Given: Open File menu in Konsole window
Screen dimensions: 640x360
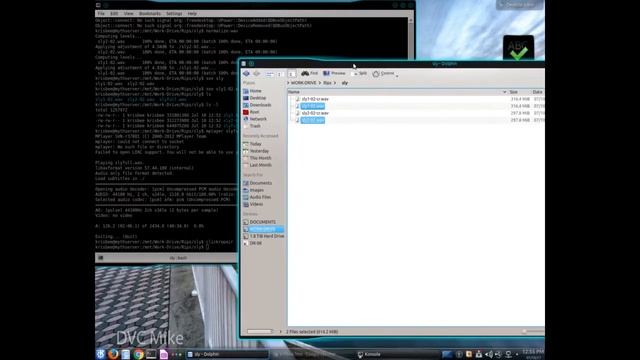Looking at the screenshot, I should coord(101,14).
